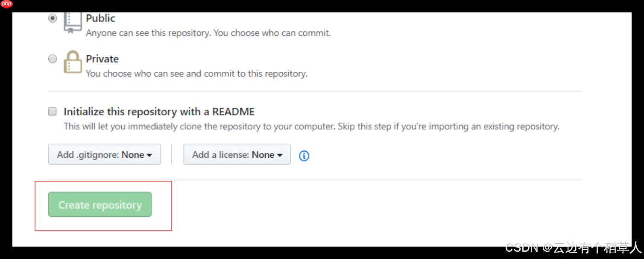644x259 pixels.
Task: Click the .gitignore dropdown caret arrow
Action: click(x=149, y=156)
